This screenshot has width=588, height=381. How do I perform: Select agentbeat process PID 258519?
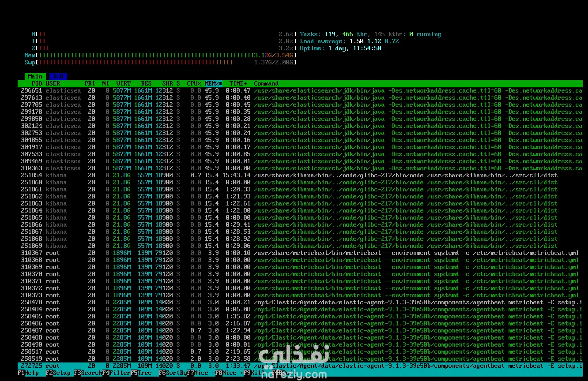300,359
